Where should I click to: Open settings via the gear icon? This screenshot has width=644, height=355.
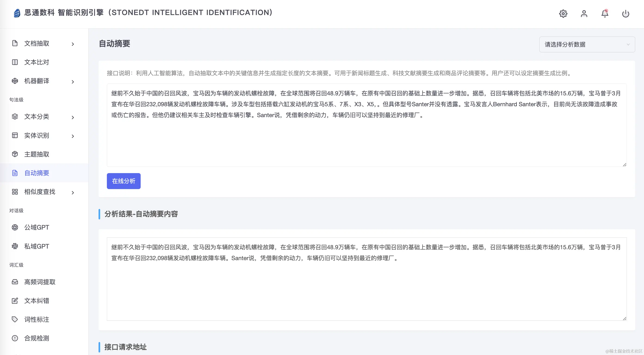click(x=563, y=13)
